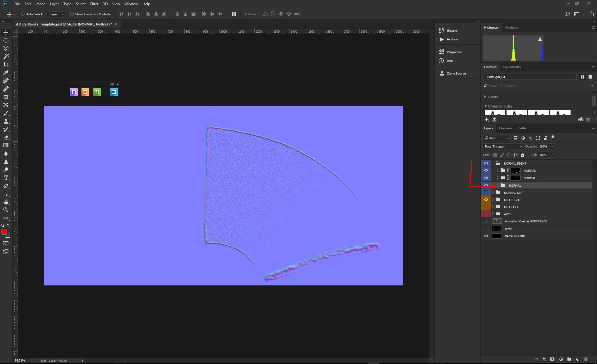
Task: Select the Crop tool
Action: (x=6, y=65)
